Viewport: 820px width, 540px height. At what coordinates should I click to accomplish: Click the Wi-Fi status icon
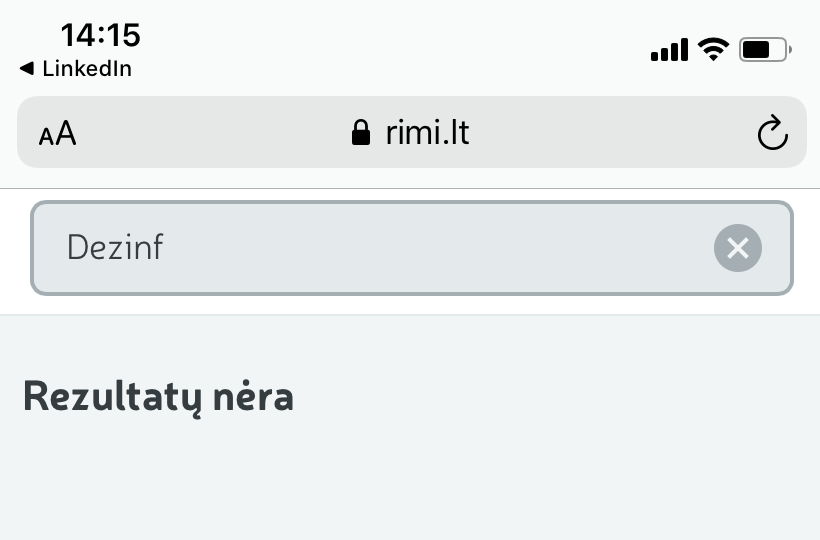pyautogui.click(x=713, y=49)
